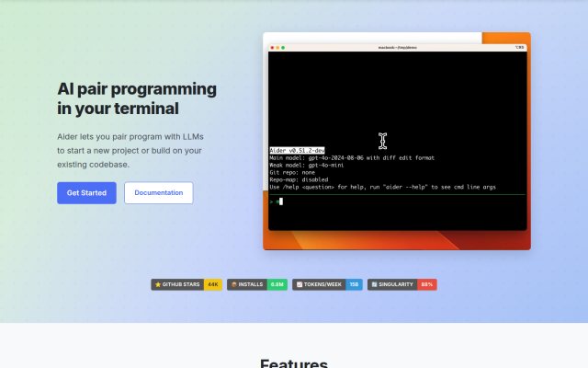Image resolution: width=588 pixels, height=368 pixels.
Task: Click the yellow 44K value
Action: click(x=213, y=284)
